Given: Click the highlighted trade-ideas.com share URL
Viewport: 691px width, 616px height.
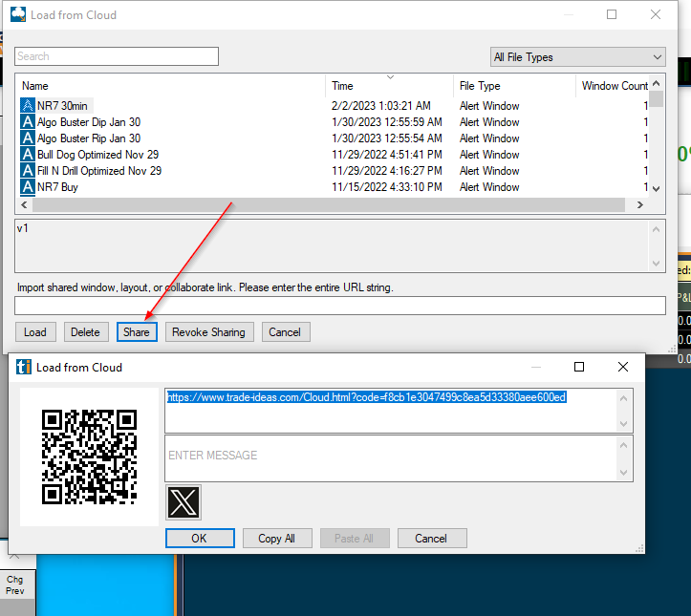Looking at the screenshot, I should [x=366, y=397].
